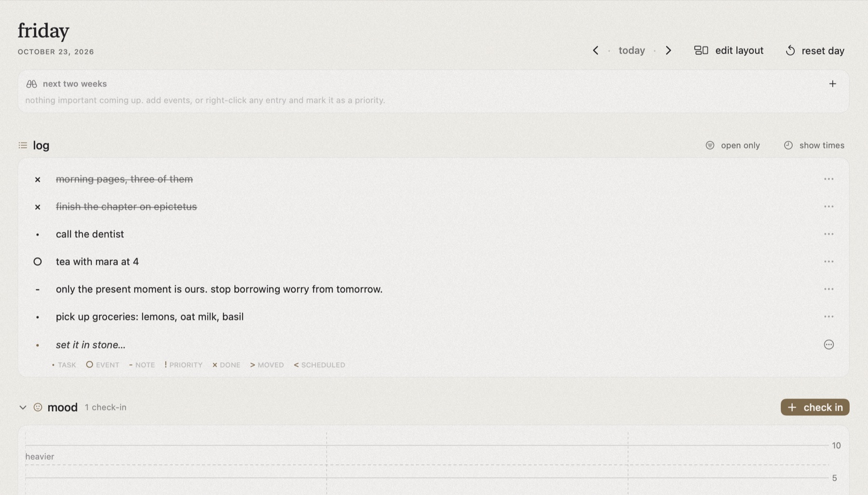Click the check in button
This screenshot has height=495, width=868.
(x=815, y=407)
